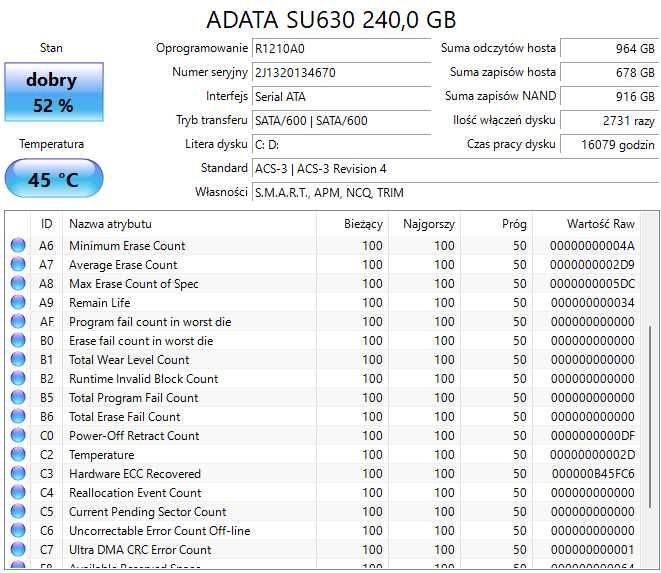Click the Current Pending Sector Count attribute name

pos(148,512)
